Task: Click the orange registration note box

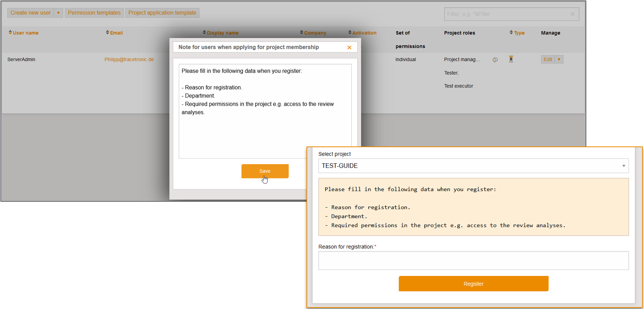Action: click(x=473, y=207)
